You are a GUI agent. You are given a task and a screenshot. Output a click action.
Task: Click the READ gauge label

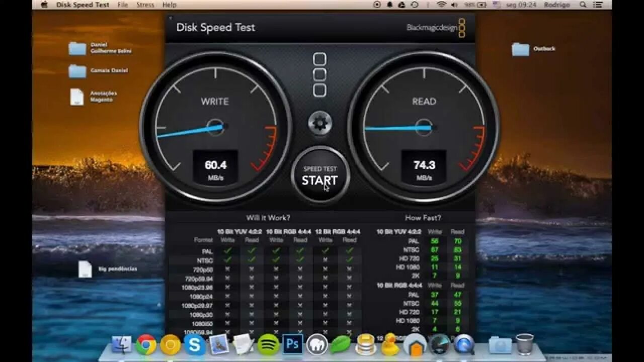(x=424, y=101)
